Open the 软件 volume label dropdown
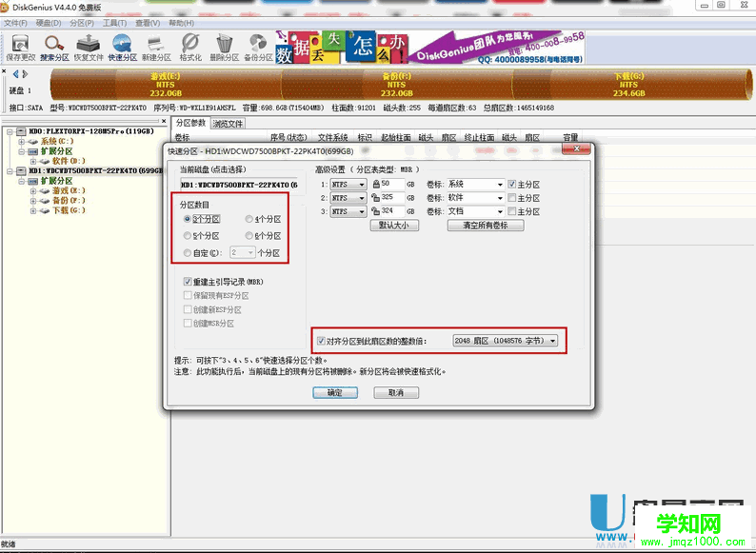This screenshot has height=553, width=756. click(x=500, y=198)
